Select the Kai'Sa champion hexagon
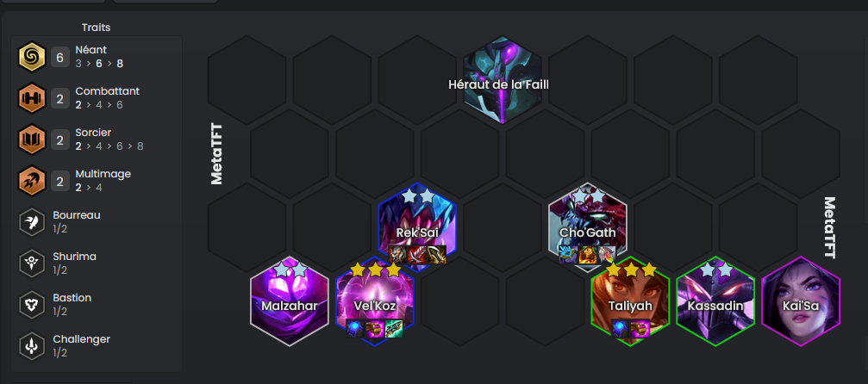Screen dimensions: 868x384 pyautogui.click(x=801, y=301)
